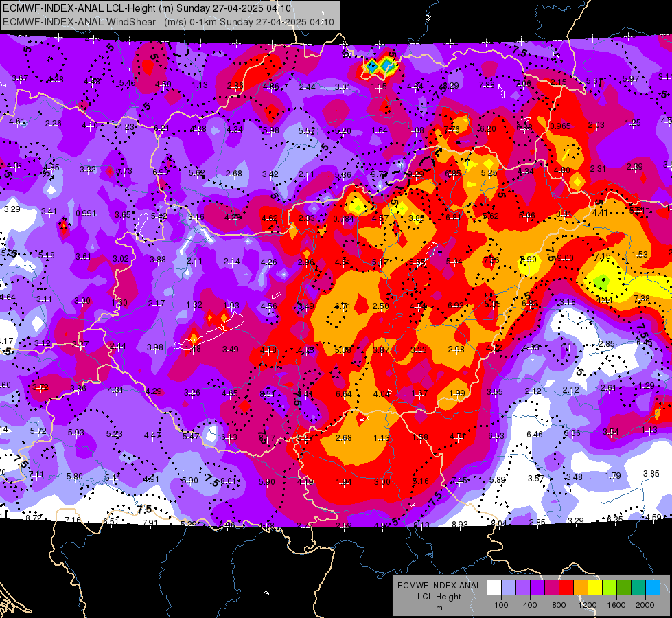Click the wind shear value '1.67'
672x618 pixels.
pos(419,393)
